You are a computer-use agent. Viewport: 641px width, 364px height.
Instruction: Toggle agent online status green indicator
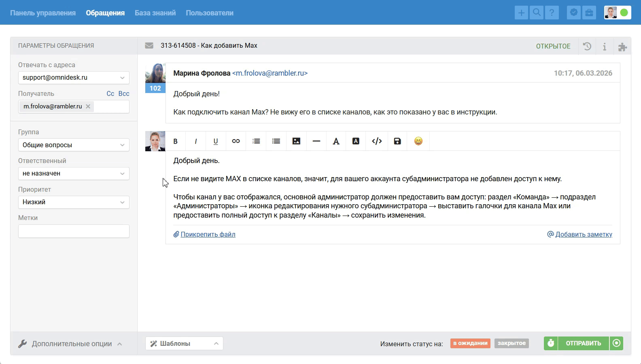[624, 13]
